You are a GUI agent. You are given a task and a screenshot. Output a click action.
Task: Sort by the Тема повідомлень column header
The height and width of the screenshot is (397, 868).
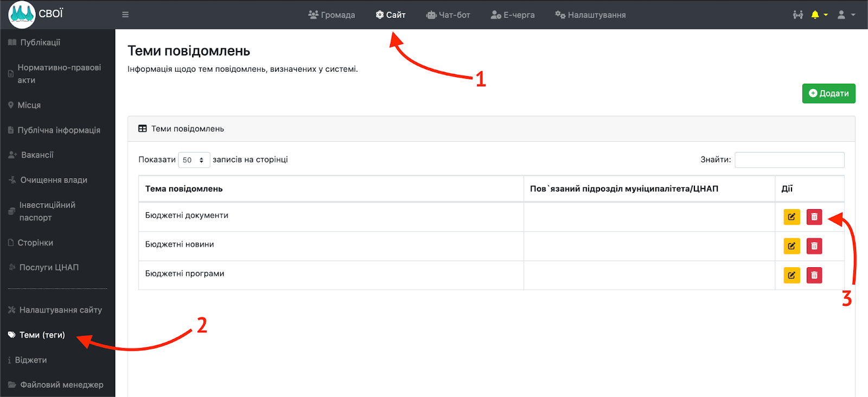pyautogui.click(x=184, y=188)
